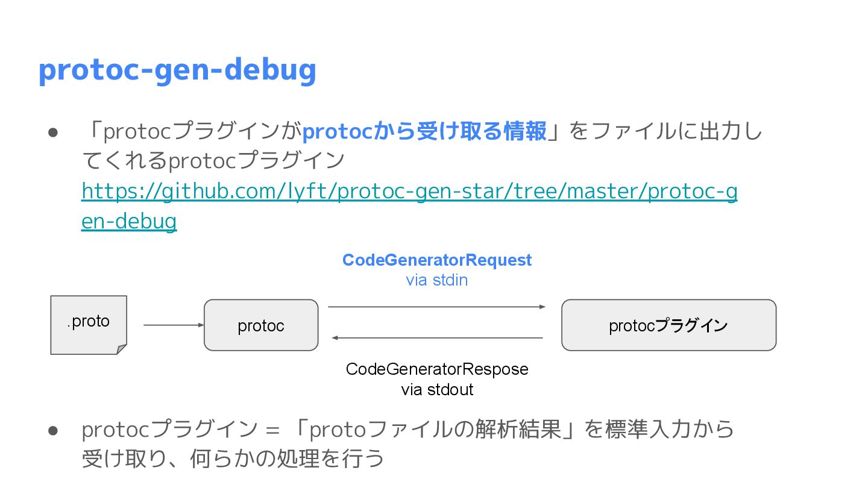868x488 pixels.
Task: Click the "via stdout" caption
Action: pyautogui.click(x=437, y=389)
